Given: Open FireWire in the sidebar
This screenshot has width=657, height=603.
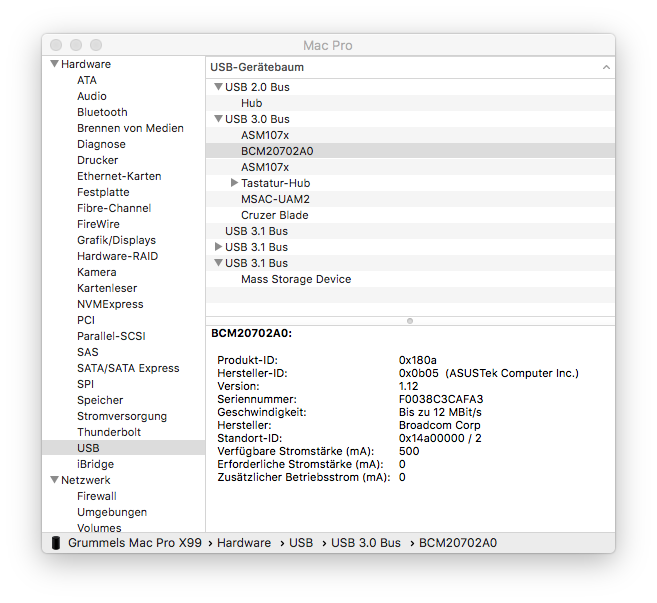Looking at the screenshot, I should (98, 224).
